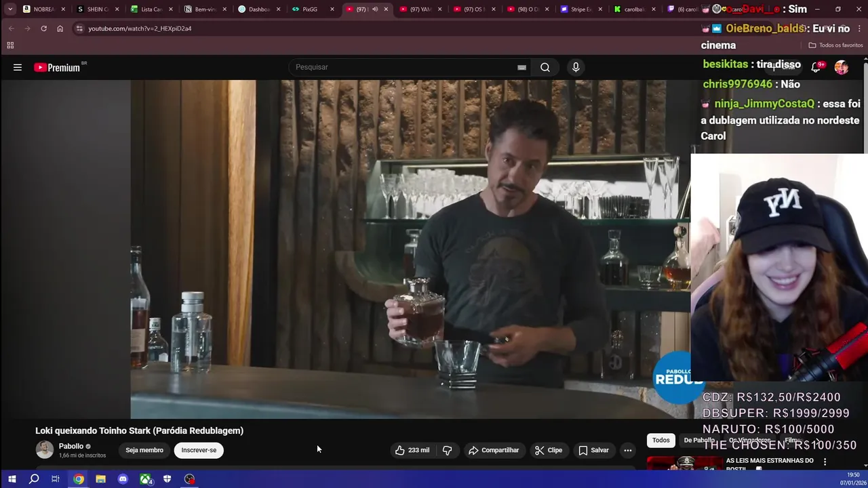Open the taskbar clock showing 19:50
This screenshot has width=868, height=488.
click(x=852, y=479)
